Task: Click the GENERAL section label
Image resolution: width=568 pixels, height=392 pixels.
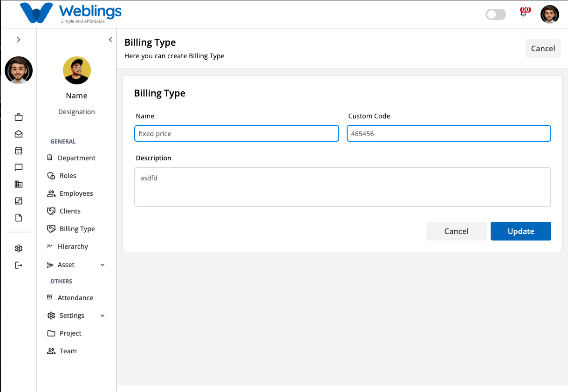Action: point(63,141)
